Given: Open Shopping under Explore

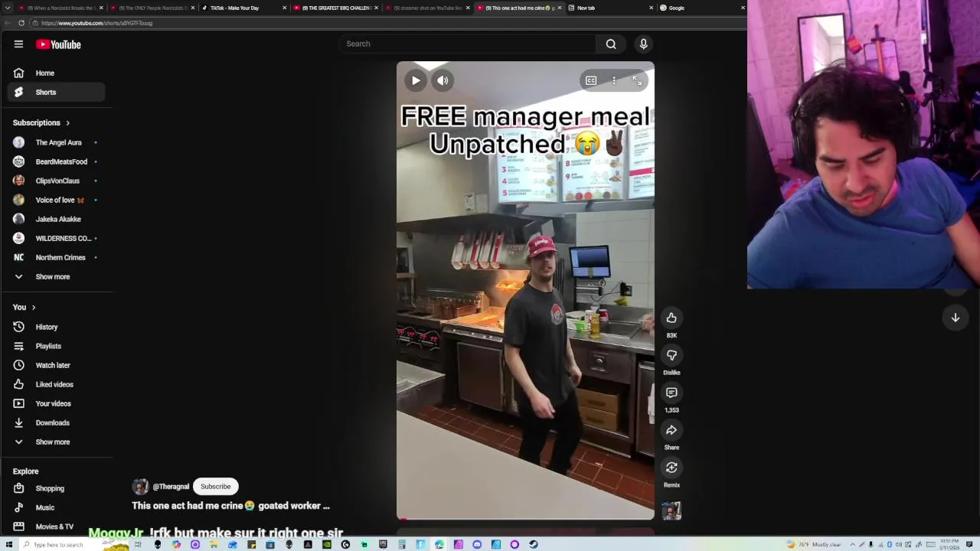Looking at the screenshot, I should click(x=56, y=488).
